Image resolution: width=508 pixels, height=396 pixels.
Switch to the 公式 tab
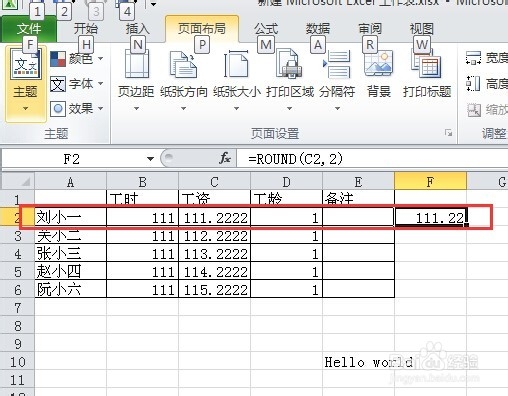click(x=266, y=29)
